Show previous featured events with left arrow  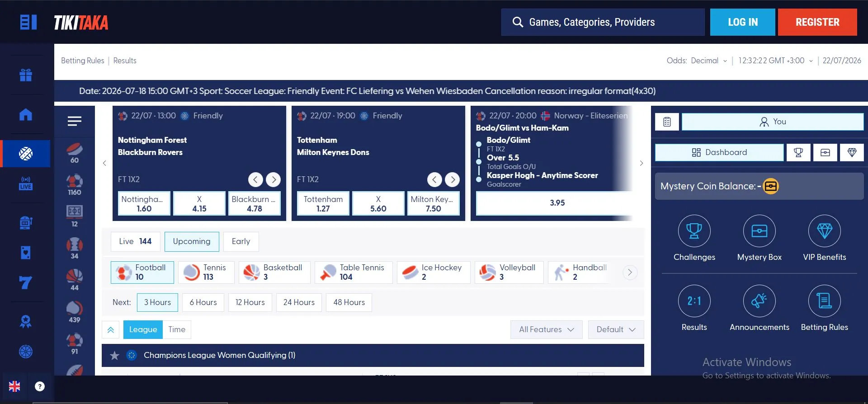(x=104, y=163)
